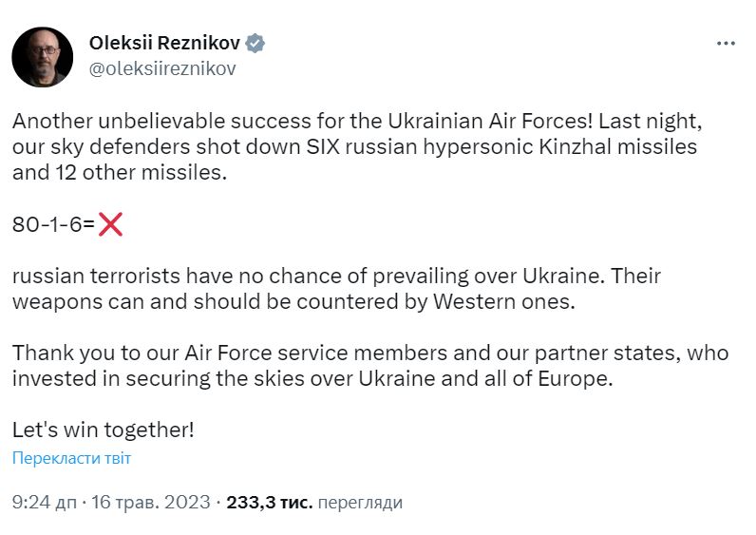
Task: Open the more options three-dot menu
Action: (x=725, y=44)
